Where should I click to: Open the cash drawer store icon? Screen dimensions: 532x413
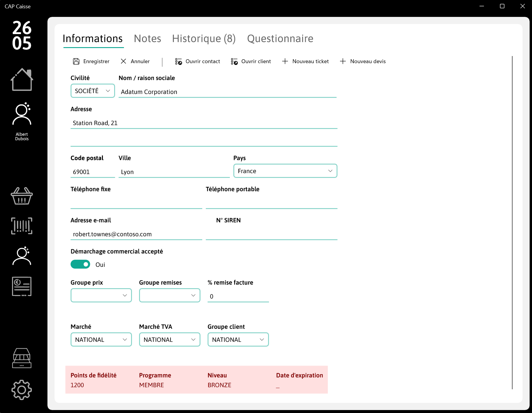click(22, 358)
